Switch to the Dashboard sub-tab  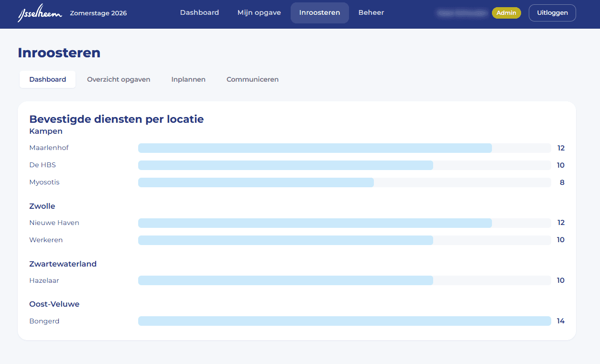point(48,79)
